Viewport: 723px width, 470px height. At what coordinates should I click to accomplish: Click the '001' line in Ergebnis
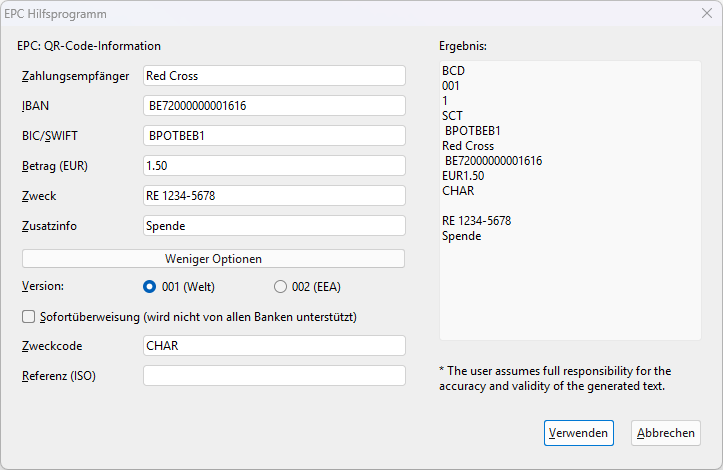(451, 86)
